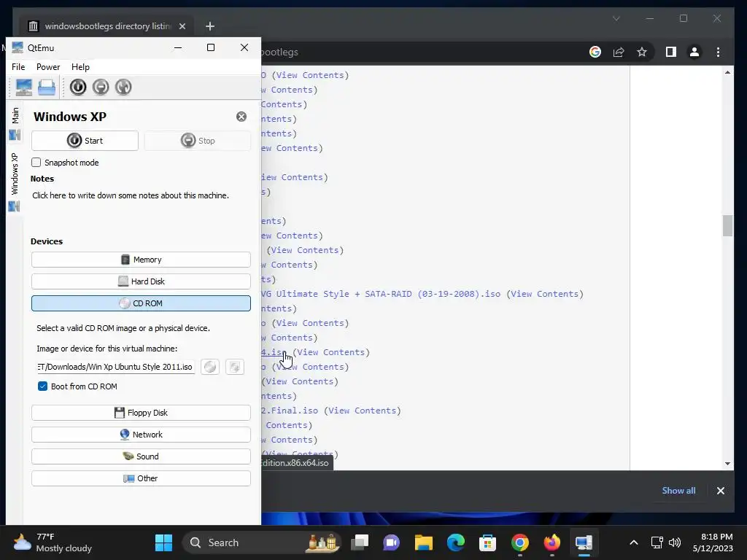The width and height of the screenshot is (747, 560).
Task: Expand the Memory device section
Action: [141, 260]
